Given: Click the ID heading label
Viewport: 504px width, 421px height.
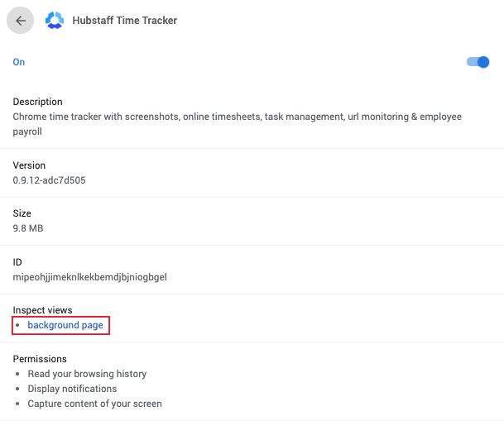Looking at the screenshot, I should [17, 262].
